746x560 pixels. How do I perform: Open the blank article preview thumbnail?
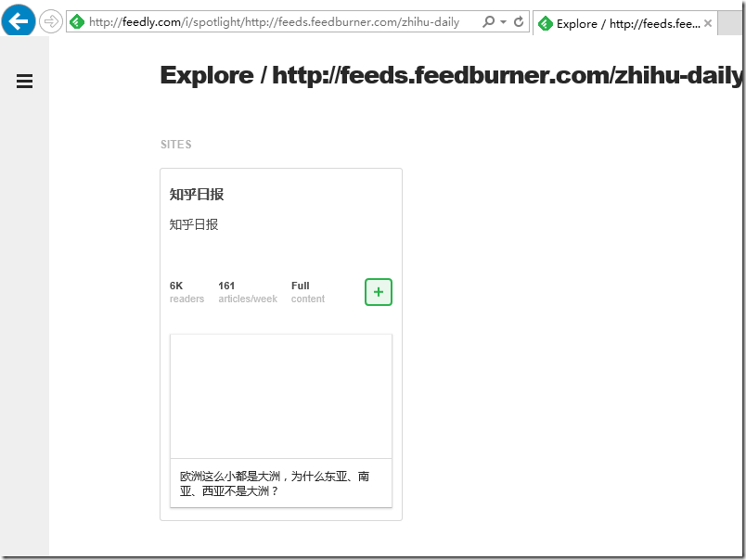pos(281,397)
